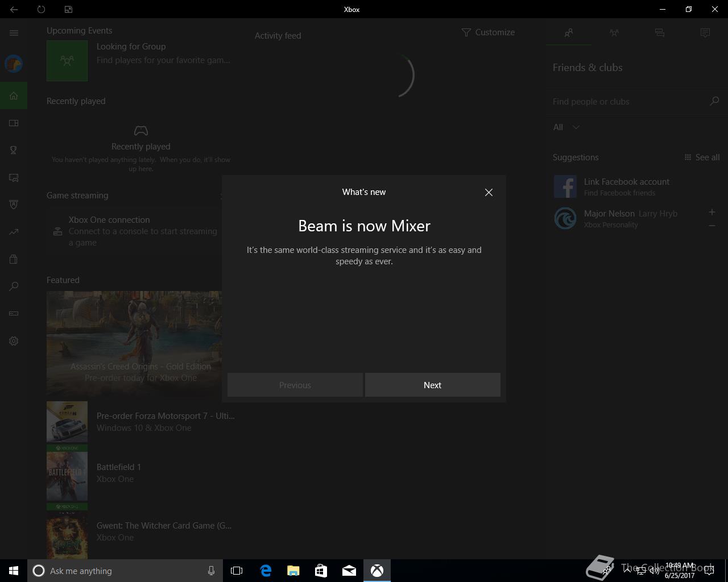Click Find people or clubs field

pos(628,101)
